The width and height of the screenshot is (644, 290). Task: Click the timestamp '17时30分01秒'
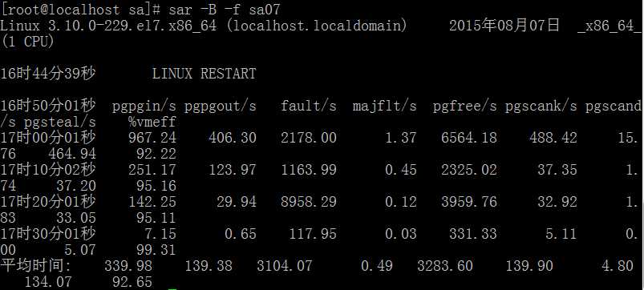click(47, 233)
